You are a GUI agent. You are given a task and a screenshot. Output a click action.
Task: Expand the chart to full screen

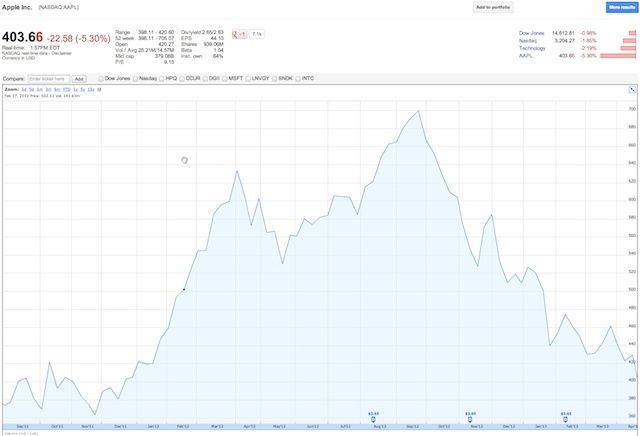click(632, 89)
